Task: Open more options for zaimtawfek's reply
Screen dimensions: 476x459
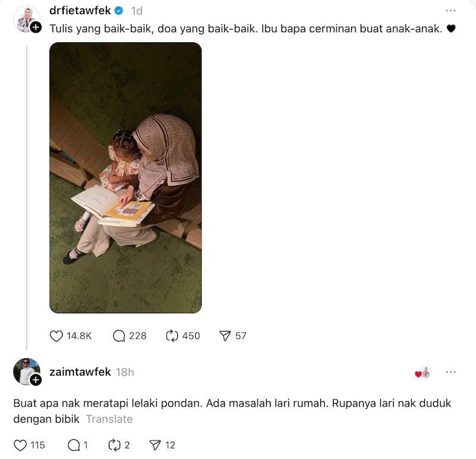Action: 451,372
